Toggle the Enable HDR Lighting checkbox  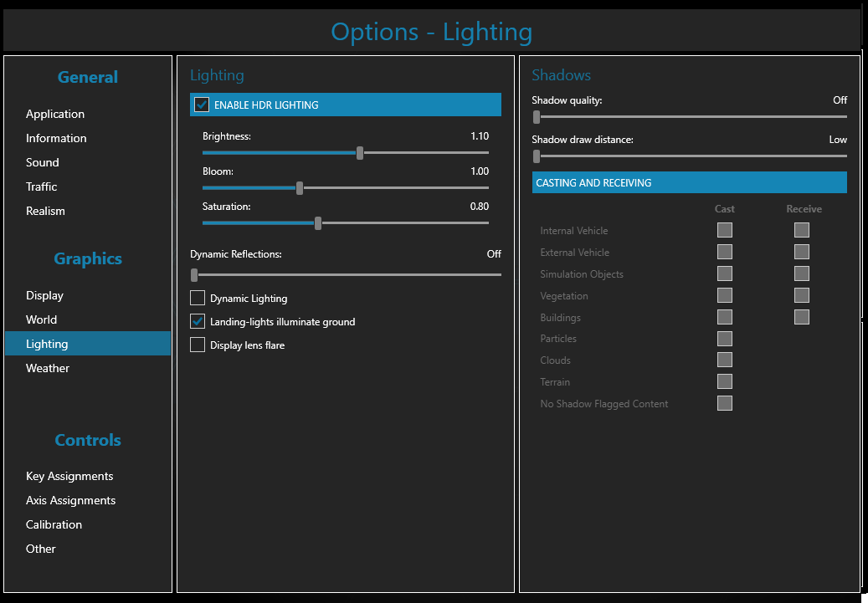coord(202,105)
